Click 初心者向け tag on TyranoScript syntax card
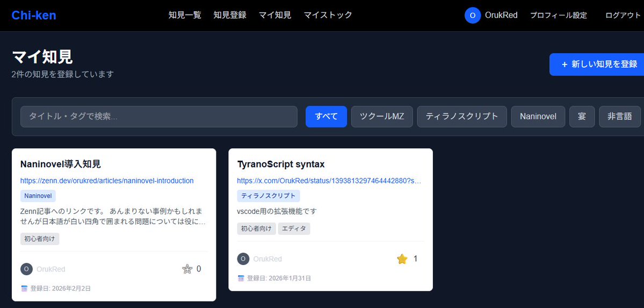Viewport: 644px width, 308px height. pos(256,228)
